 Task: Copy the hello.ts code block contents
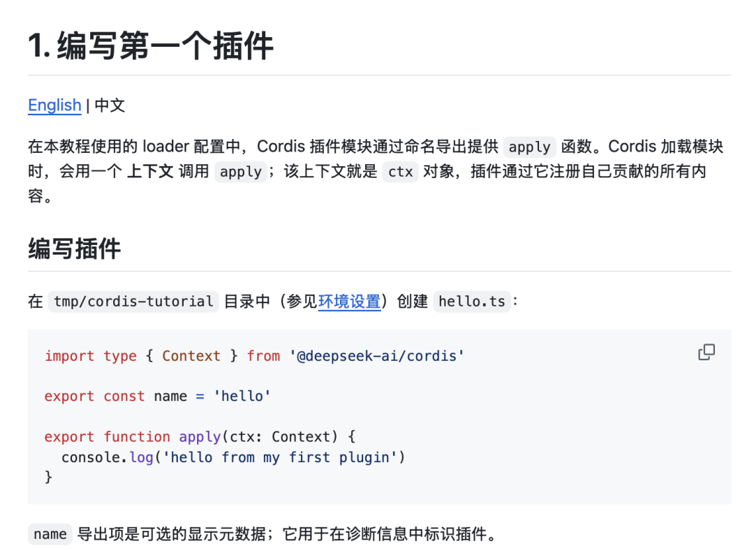(x=707, y=352)
